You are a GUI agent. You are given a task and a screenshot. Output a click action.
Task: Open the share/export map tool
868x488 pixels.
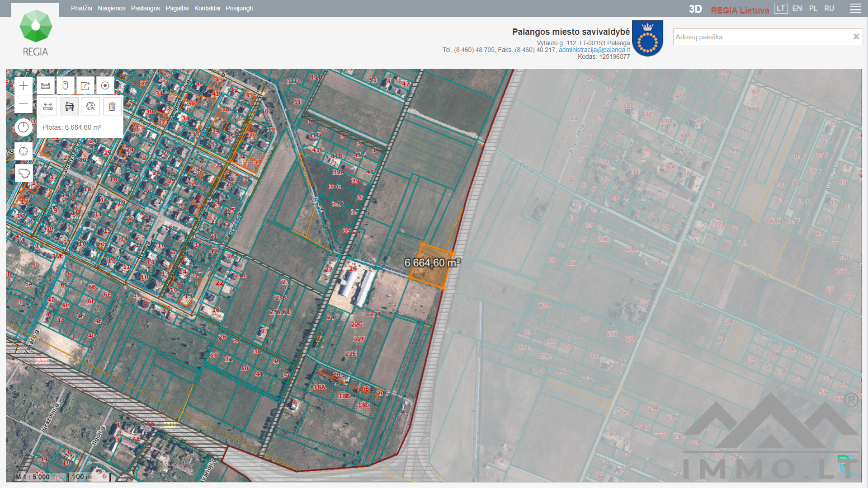point(85,86)
